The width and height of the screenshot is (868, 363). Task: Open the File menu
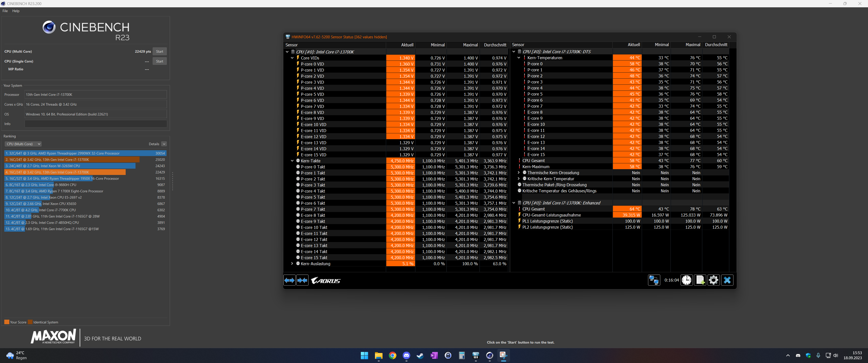click(x=5, y=11)
